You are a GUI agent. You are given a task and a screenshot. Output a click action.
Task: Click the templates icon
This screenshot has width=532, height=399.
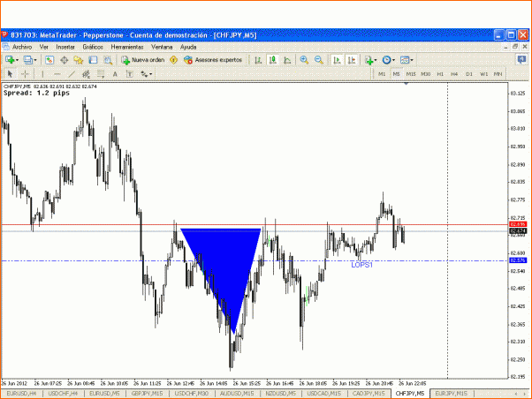point(405,60)
